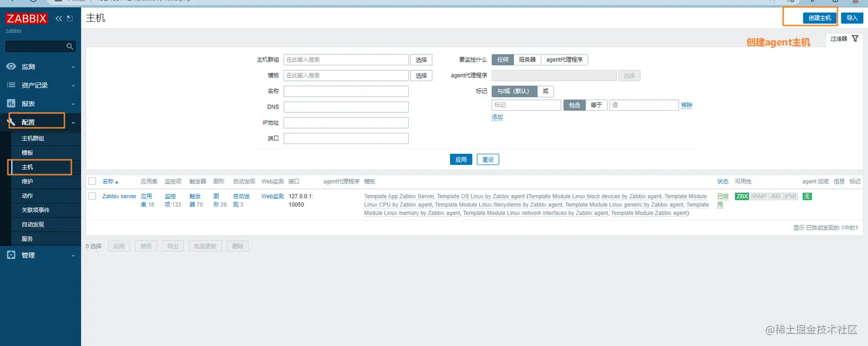Select 或 tag mode
The width and height of the screenshot is (868, 346).
[x=545, y=91]
